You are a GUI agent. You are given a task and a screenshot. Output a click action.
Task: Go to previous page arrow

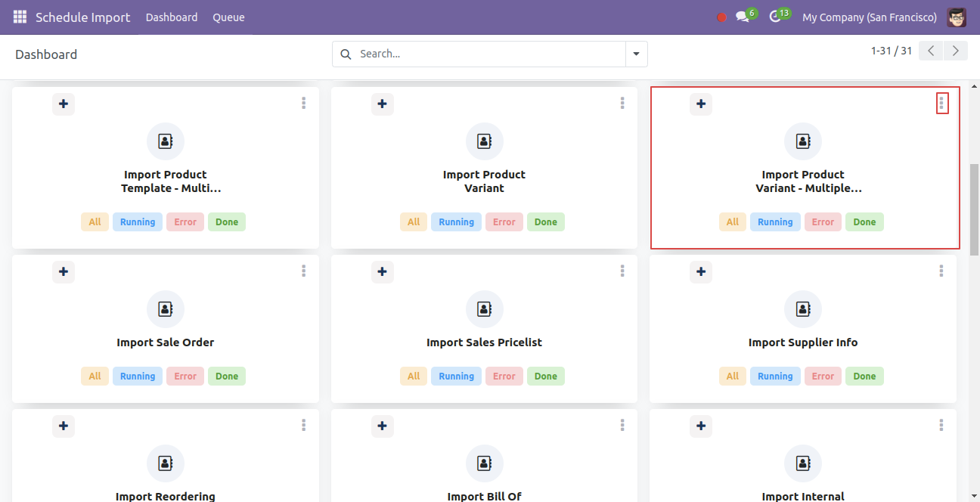[931, 51]
